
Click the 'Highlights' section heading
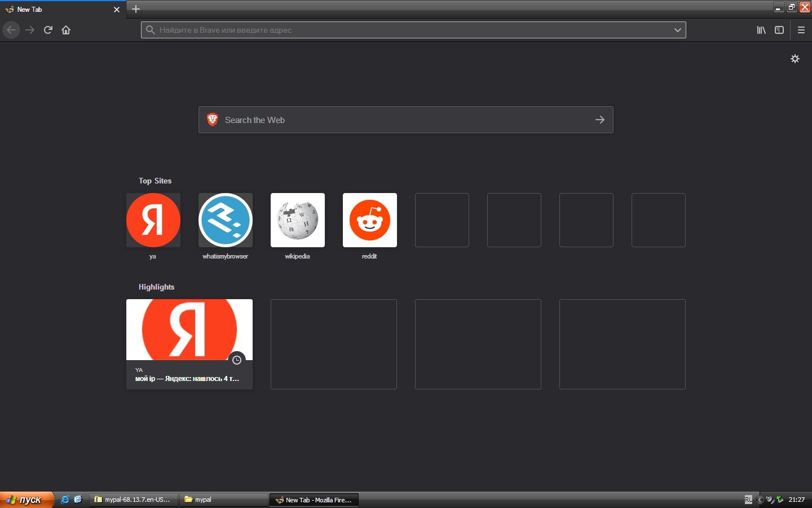coord(156,287)
